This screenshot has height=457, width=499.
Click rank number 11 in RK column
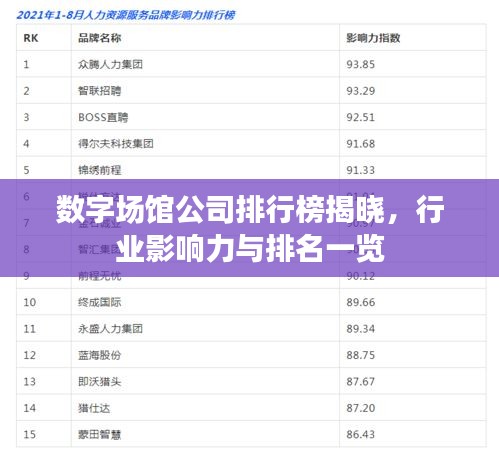point(30,329)
